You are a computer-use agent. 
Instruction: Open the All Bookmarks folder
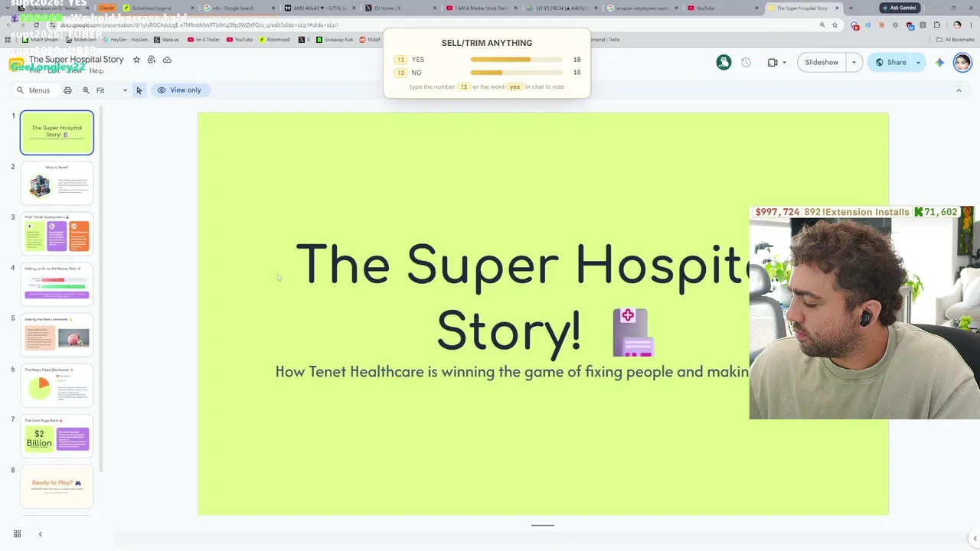click(955, 40)
